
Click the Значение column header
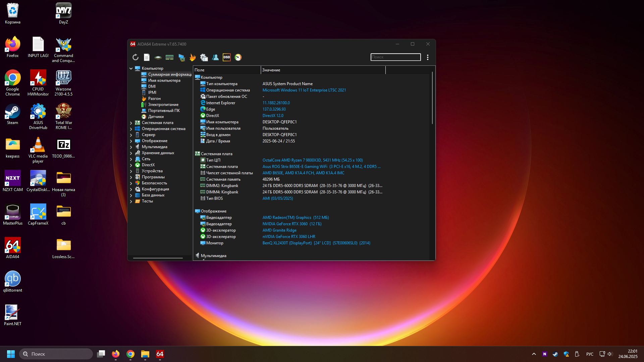(x=323, y=70)
